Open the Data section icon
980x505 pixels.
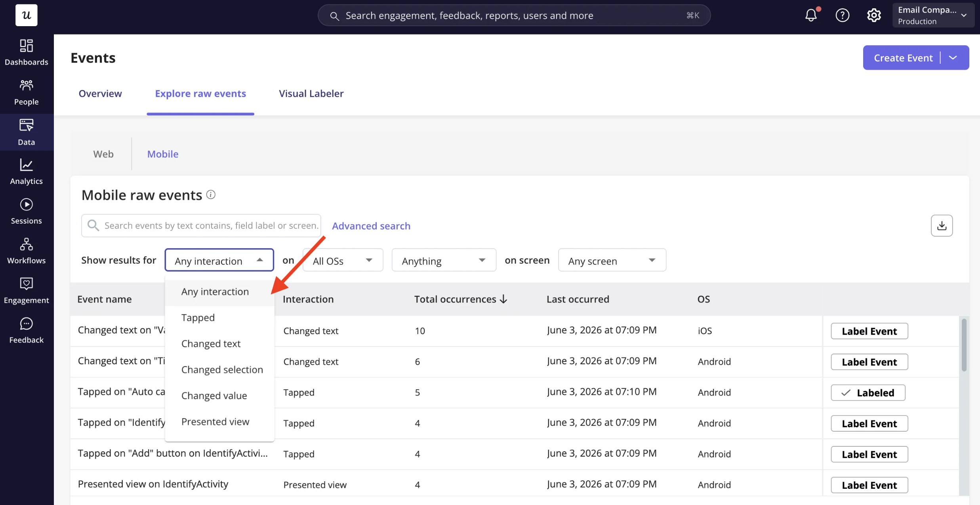click(26, 125)
